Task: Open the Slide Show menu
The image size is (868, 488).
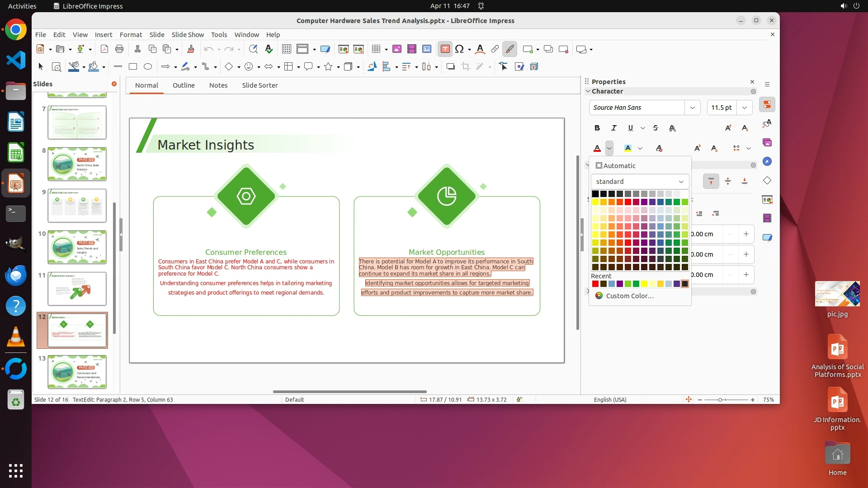Action: tap(188, 35)
